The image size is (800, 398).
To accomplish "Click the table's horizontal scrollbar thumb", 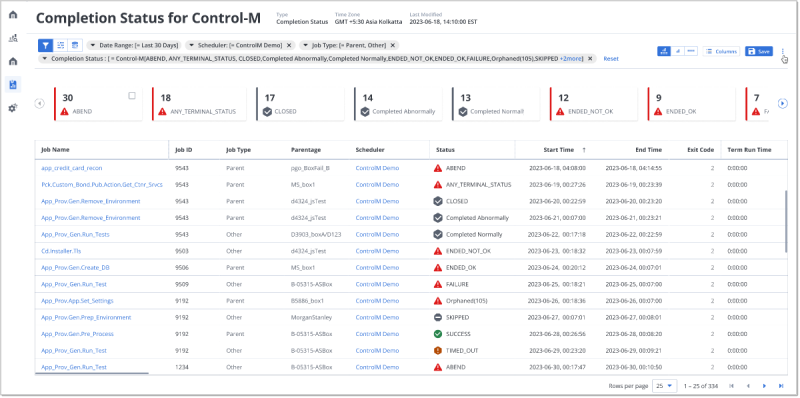I will coord(92,374).
